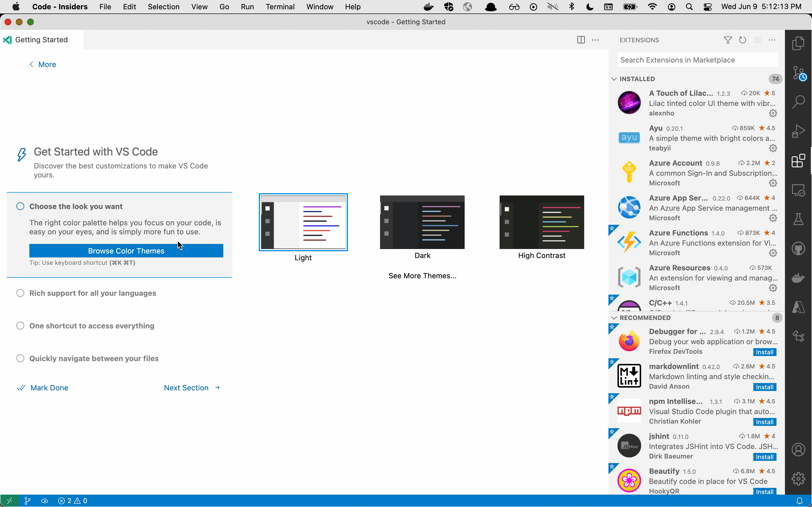Select the Dark color theme preview
Screen dimensions: 812x507
[422, 222]
